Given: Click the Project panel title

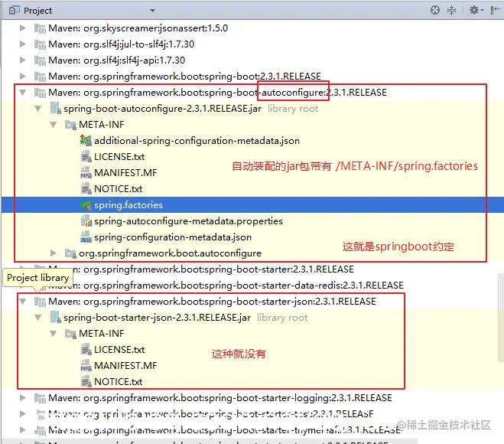Looking at the screenshot, I should pos(37,11).
